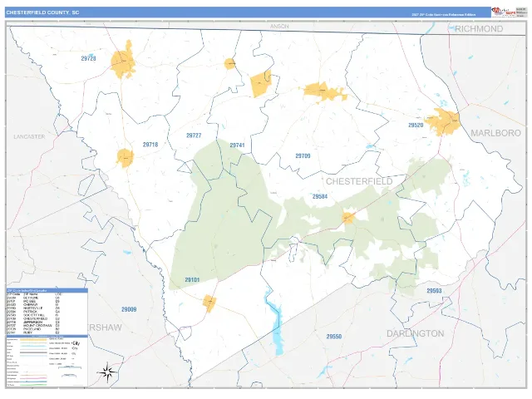The height and width of the screenshot is (399, 532).
Task: Select the 29550 ZIP code label
Action: coord(334,337)
